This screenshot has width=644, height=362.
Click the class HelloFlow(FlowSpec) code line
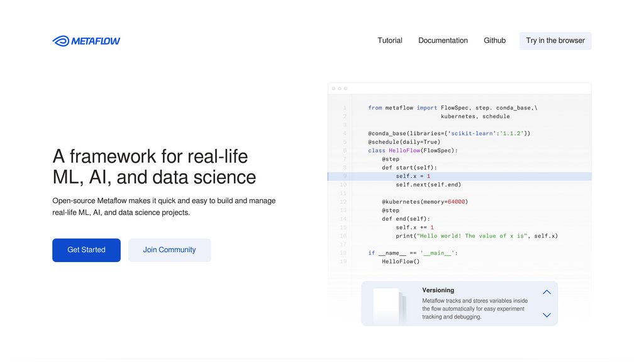413,151
